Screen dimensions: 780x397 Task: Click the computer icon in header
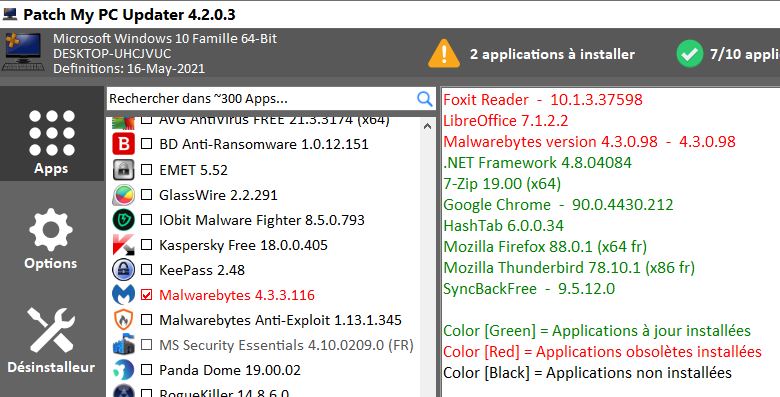click(x=22, y=52)
